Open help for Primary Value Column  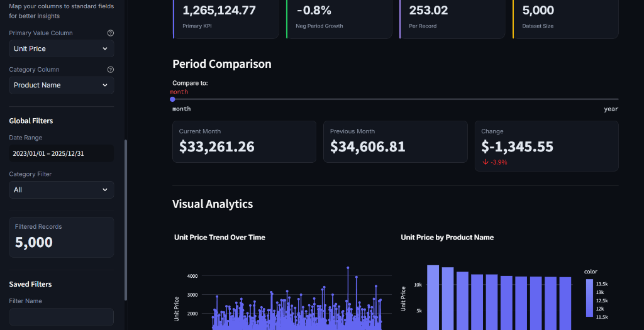pos(111,33)
